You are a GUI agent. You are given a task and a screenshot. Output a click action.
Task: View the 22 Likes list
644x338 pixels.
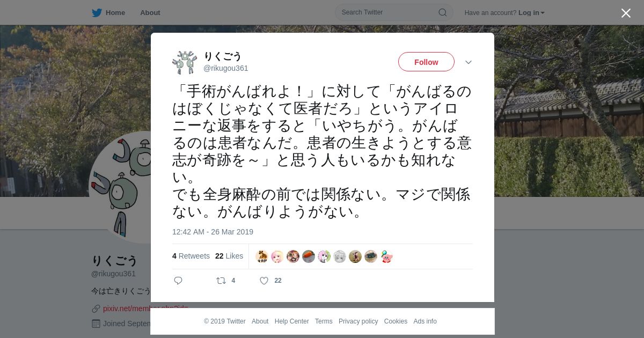click(x=229, y=256)
